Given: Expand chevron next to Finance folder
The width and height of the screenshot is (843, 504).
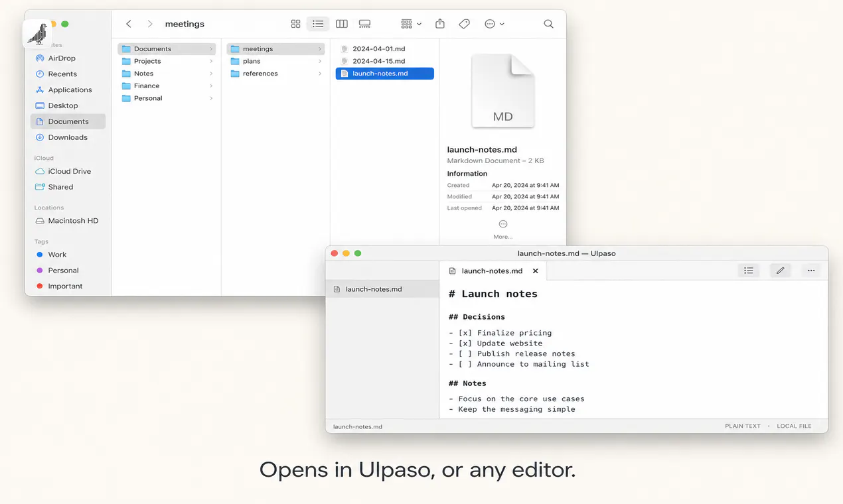Looking at the screenshot, I should [211, 86].
